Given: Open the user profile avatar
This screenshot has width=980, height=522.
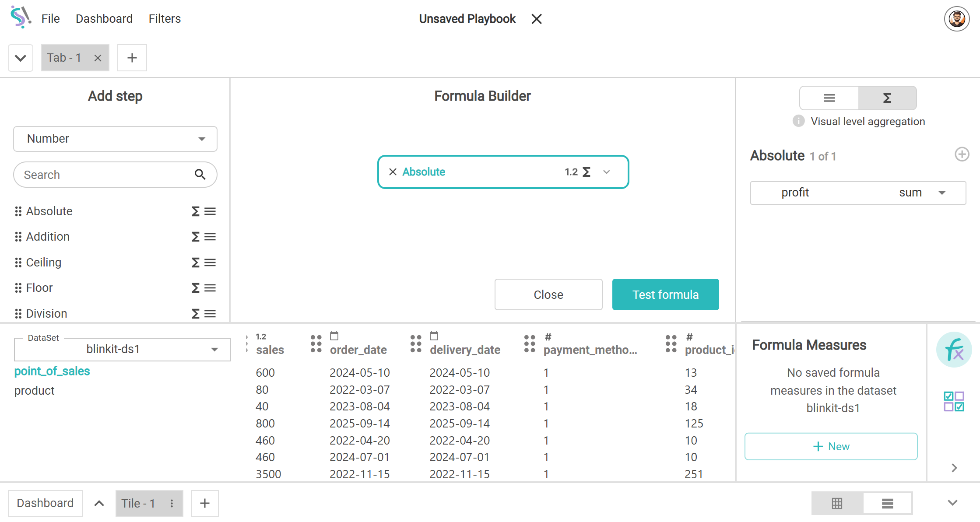Looking at the screenshot, I should [956, 19].
